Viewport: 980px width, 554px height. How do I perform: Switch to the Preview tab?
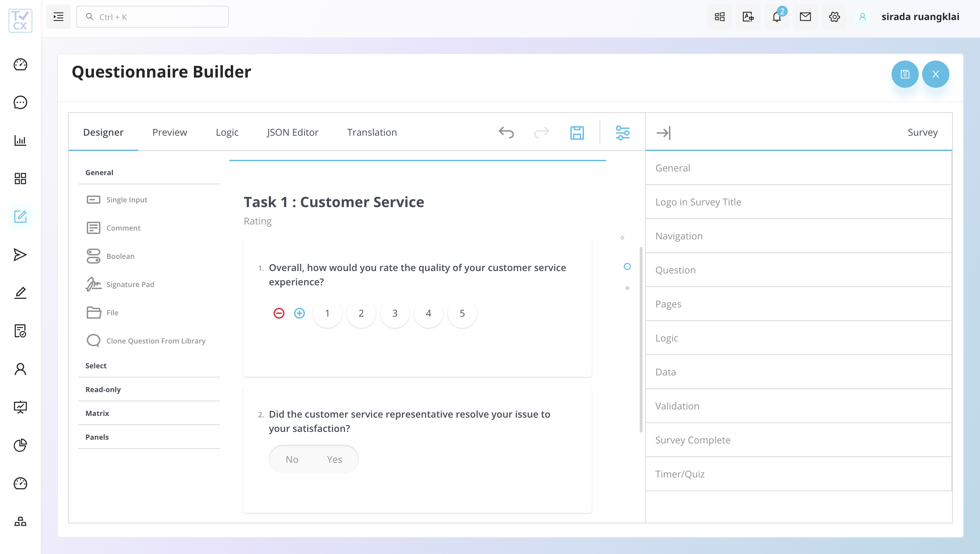[169, 132]
